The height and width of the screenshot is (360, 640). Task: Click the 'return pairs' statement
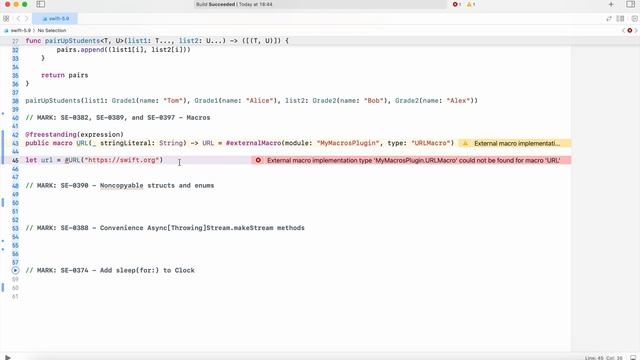click(64, 75)
